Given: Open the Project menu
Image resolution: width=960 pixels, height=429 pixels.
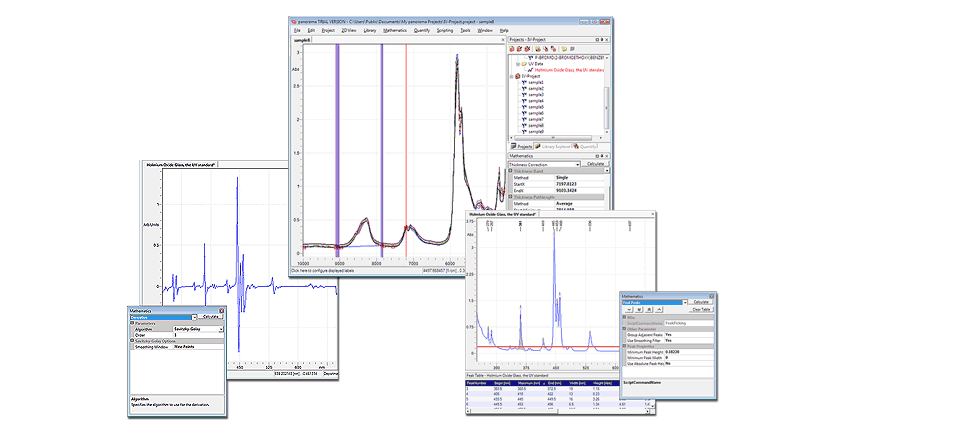Looking at the screenshot, I should click(328, 30).
